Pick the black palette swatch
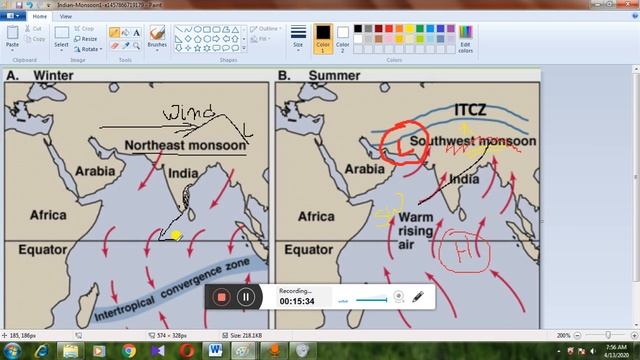Viewport: 640px width, 360px height. pos(358,29)
